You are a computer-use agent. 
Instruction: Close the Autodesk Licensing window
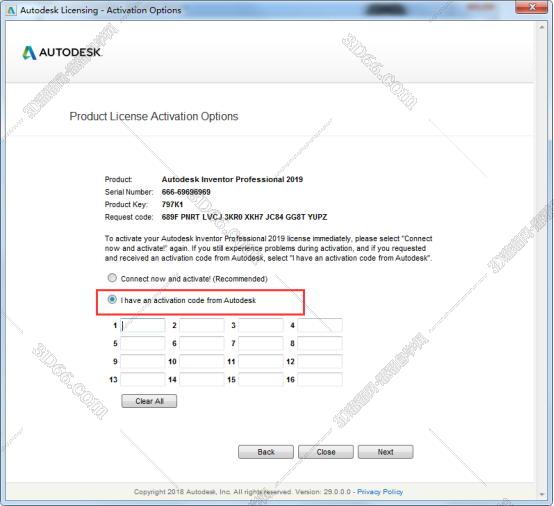point(532,7)
